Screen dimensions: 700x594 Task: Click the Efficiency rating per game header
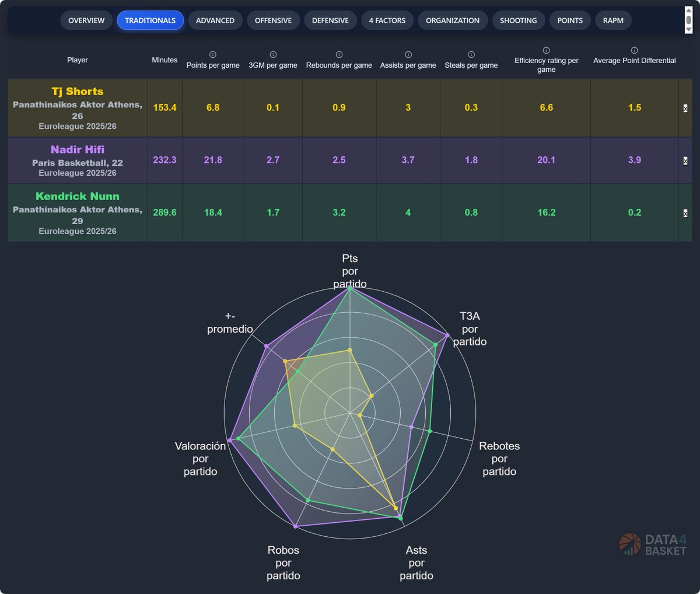coord(547,65)
